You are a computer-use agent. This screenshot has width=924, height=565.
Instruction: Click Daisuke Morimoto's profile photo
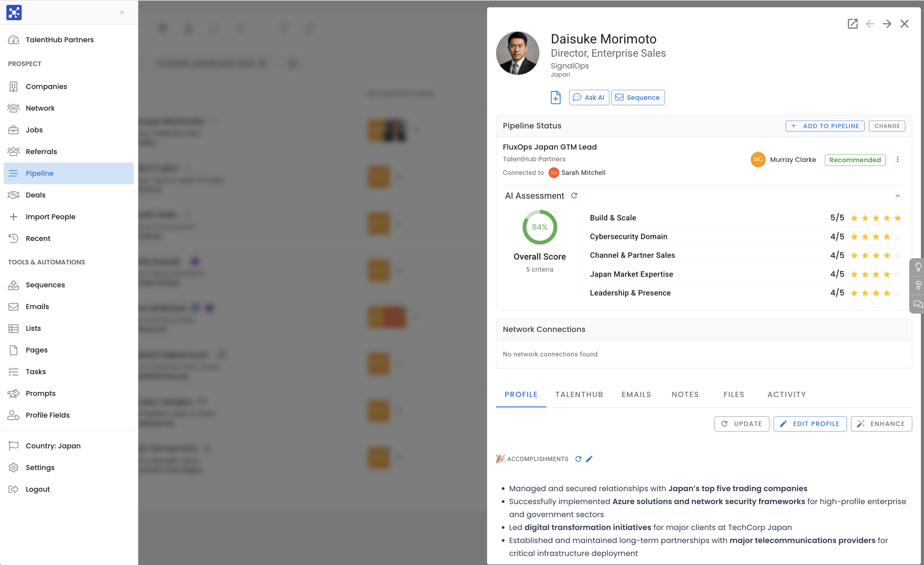click(517, 53)
